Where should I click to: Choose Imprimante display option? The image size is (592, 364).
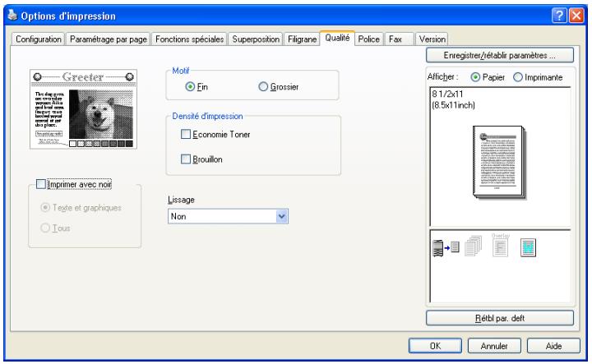538,77
